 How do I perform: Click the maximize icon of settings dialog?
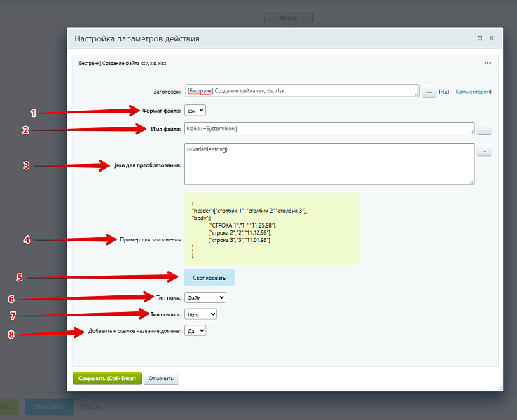[480, 38]
